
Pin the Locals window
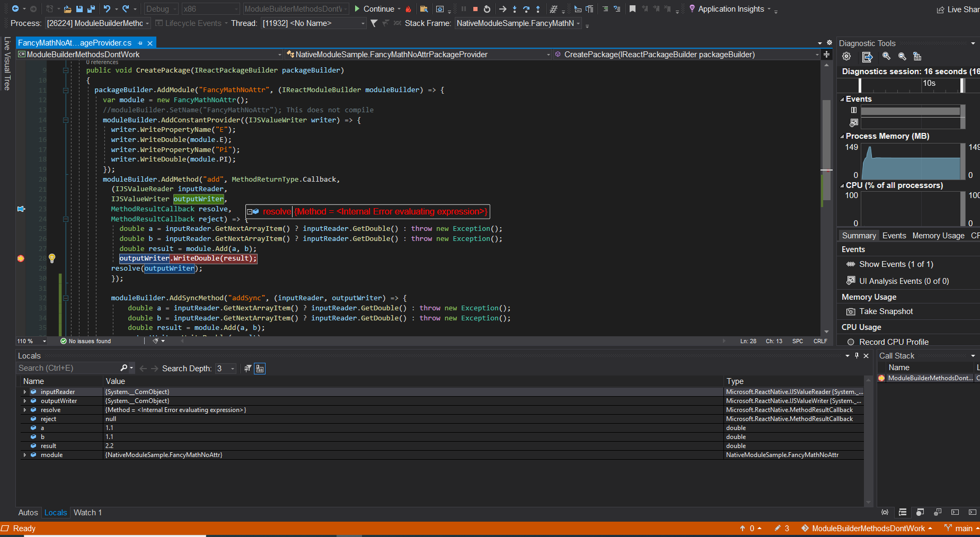(857, 355)
